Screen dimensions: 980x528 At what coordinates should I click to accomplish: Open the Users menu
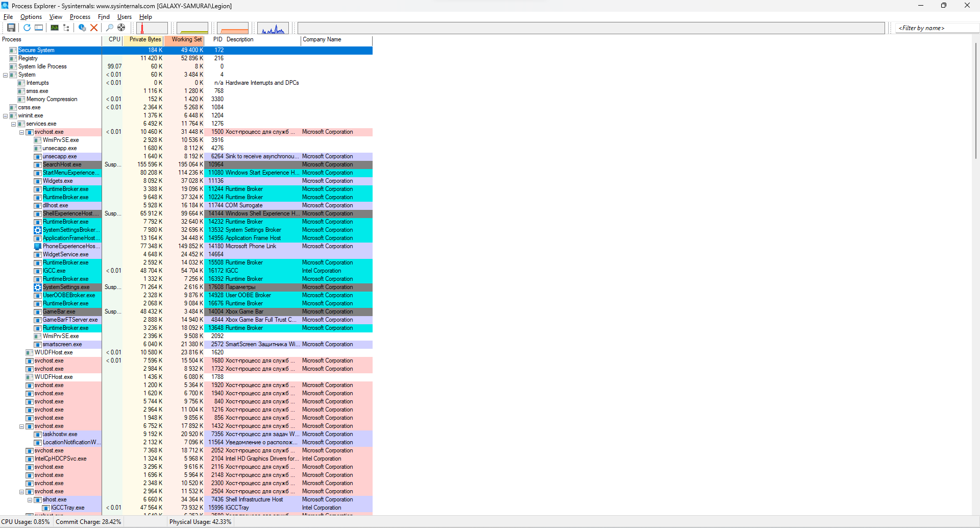[125, 17]
